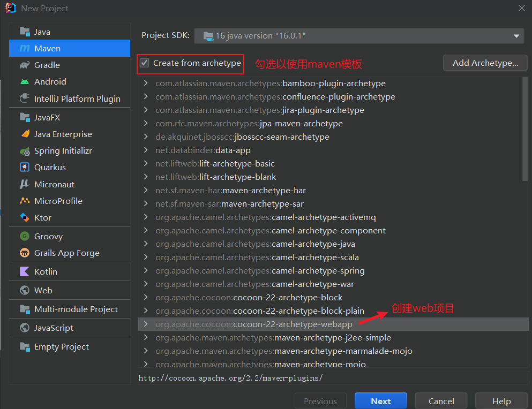Click the Multi-module Project folder icon
The width and height of the screenshot is (532, 409).
pos(25,309)
